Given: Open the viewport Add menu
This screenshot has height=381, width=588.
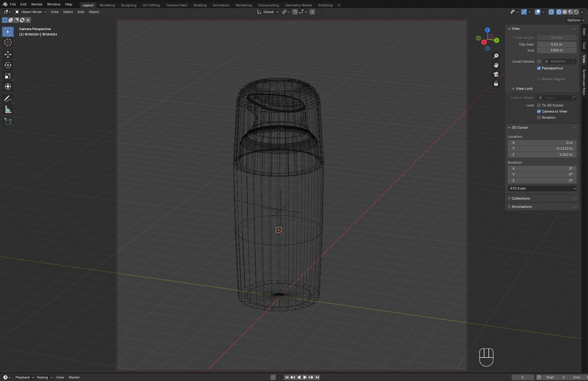Looking at the screenshot, I should click(x=81, y=12).
